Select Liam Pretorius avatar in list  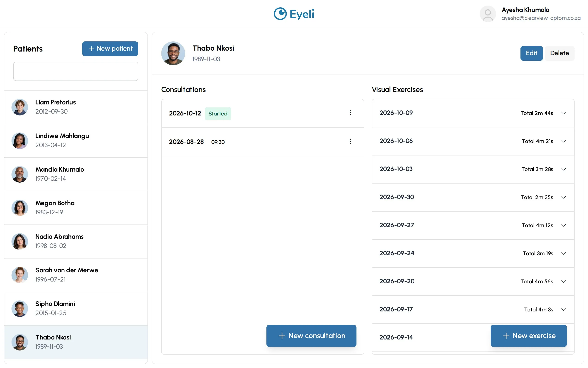(x=20, y=107)
